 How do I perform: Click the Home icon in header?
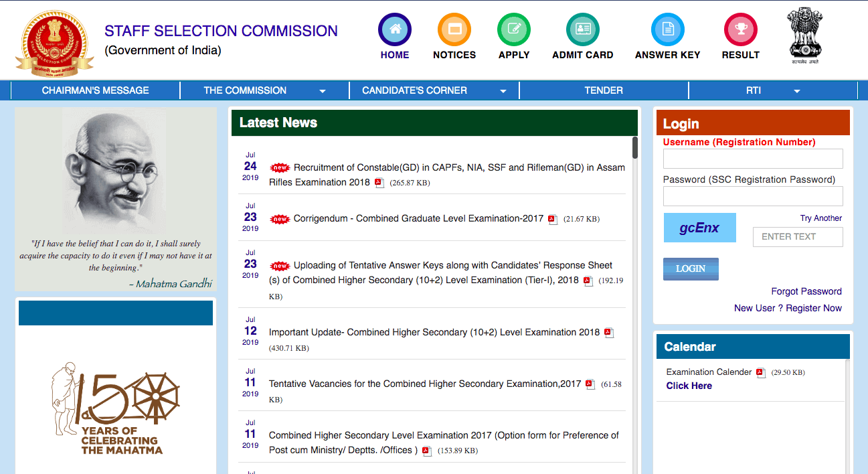pyautogui.click(x=395, y=30)
